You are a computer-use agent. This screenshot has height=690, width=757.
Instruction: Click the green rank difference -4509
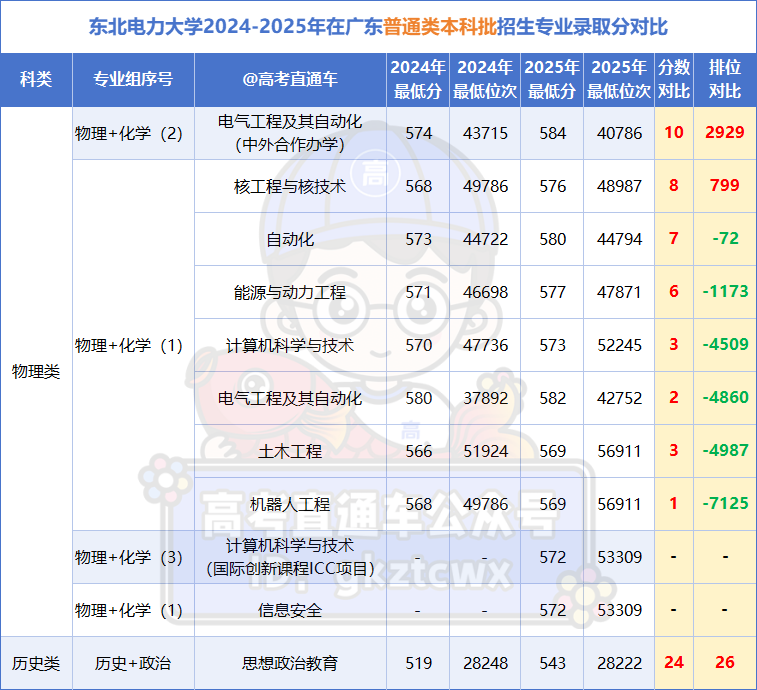pos(726,345)
